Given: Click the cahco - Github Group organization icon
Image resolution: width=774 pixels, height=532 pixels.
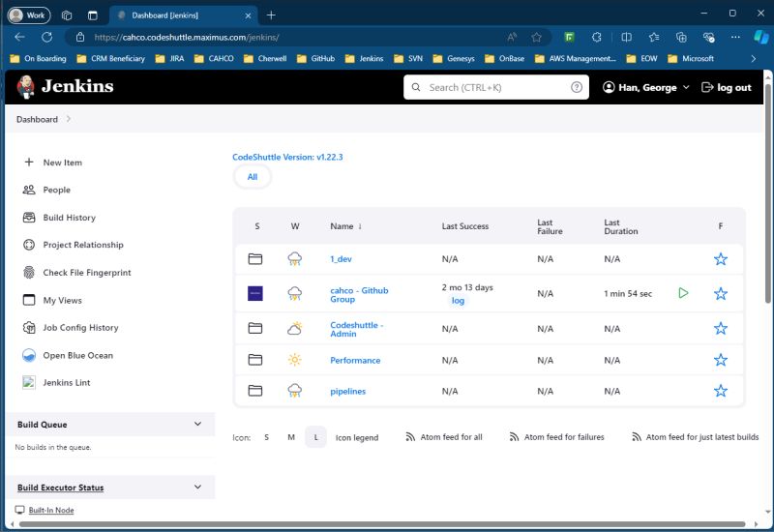Looking at the screenshot, I should coord(255,293).
